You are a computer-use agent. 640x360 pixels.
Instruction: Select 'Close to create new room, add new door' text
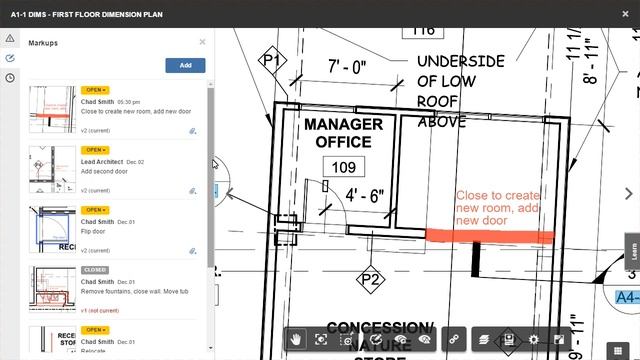[136, 111]
